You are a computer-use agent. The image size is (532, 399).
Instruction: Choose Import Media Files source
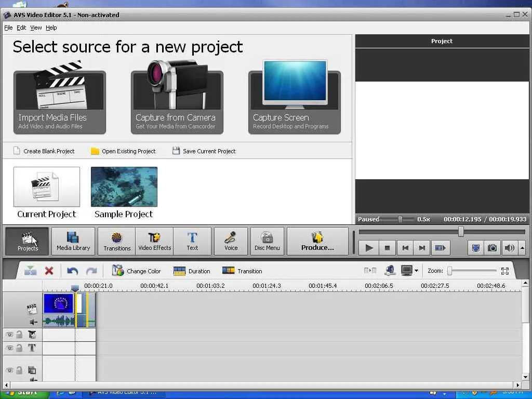(x=60, y=98)
